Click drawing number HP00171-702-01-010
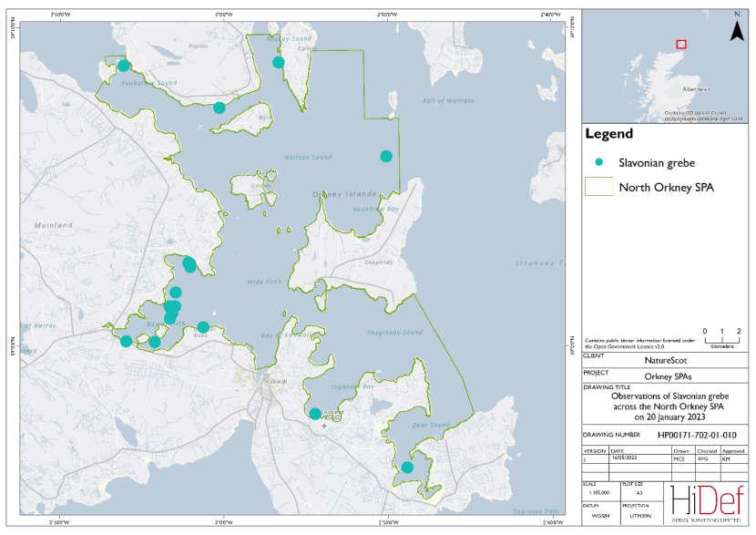The height and width of the screenshot is (535, 756). pos(697,435)
